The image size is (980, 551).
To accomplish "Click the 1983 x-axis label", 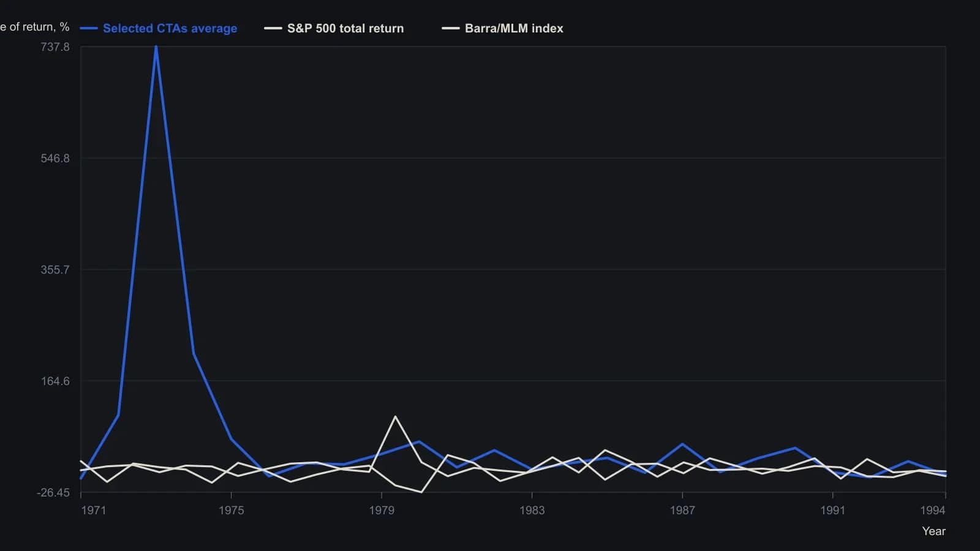I will (532, 511).
